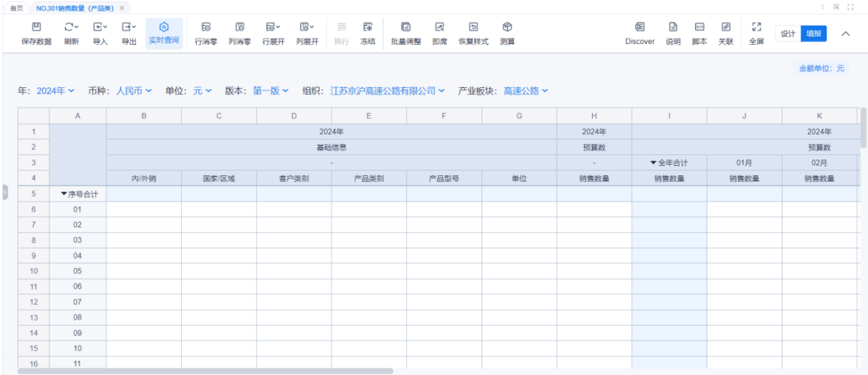Viewport: 868px width, 375px height.
Task: Click the 行消零 row zero-clear icon
Action: coord(206,27)
